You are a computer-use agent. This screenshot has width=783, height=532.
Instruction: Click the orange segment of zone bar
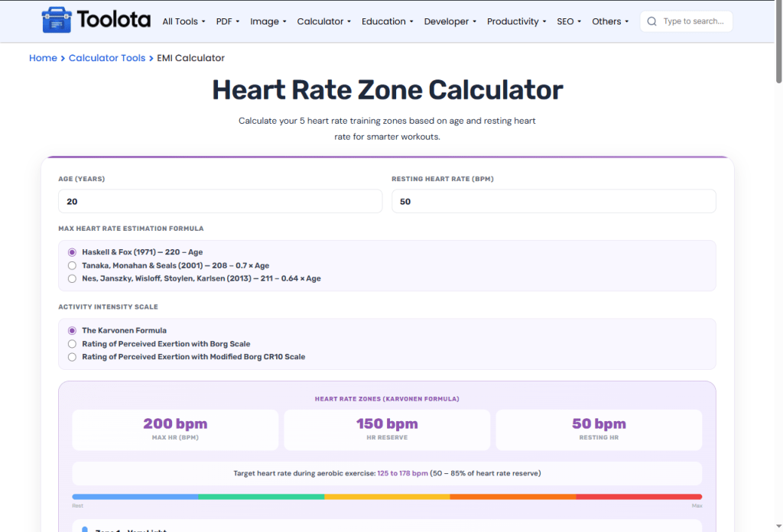tap(513, 497)
